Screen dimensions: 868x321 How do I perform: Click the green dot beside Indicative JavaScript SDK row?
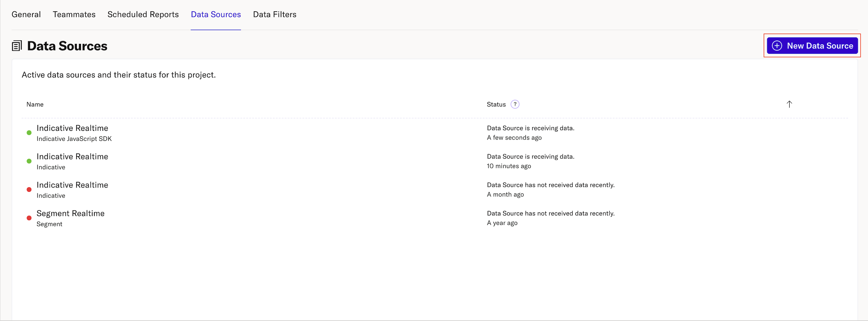click(x=29, y=133)
